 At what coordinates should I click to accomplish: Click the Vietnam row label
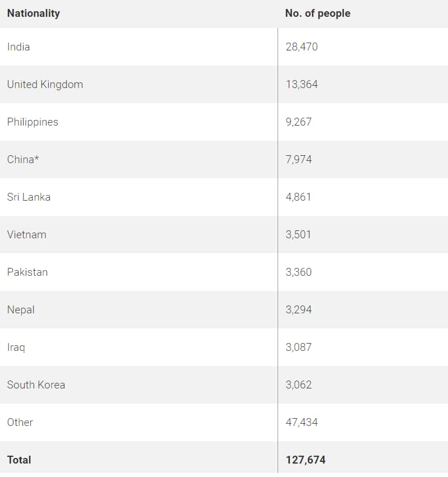pyautogui.click(x=27, y=235)
